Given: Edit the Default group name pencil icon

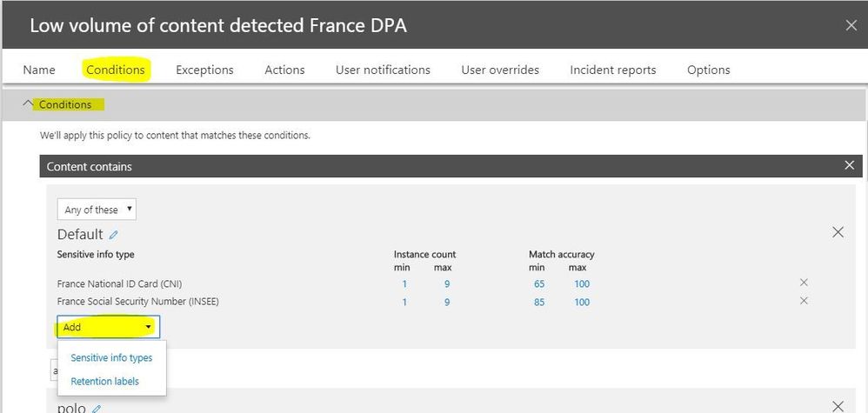Looking at the screenshot, I should tap(113, 235).
